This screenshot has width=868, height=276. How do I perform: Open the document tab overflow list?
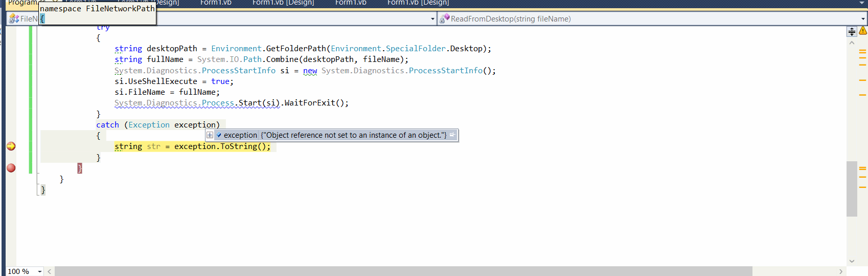(862, 3)
